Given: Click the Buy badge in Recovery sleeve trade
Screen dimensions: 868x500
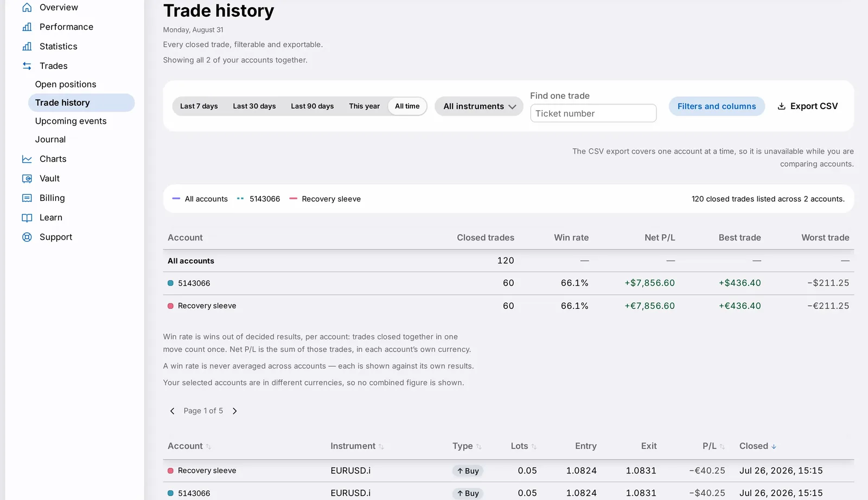Looking at the screenshot, I should (468, 471).
